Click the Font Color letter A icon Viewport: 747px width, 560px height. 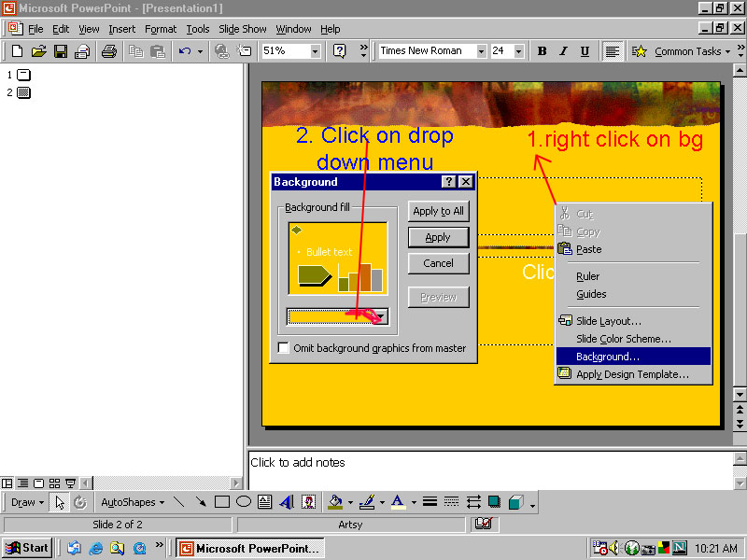[x=399, y=502]
